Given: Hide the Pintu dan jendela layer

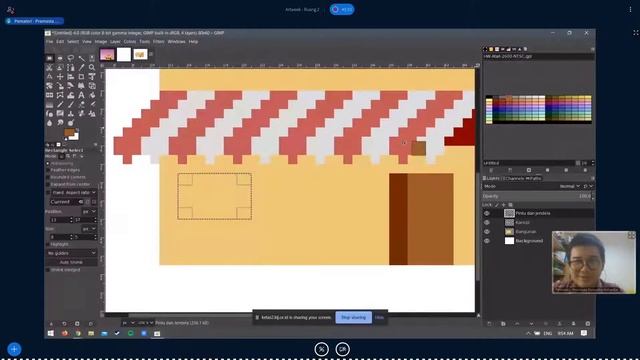Looking at the screenshot, I should 487,213.
